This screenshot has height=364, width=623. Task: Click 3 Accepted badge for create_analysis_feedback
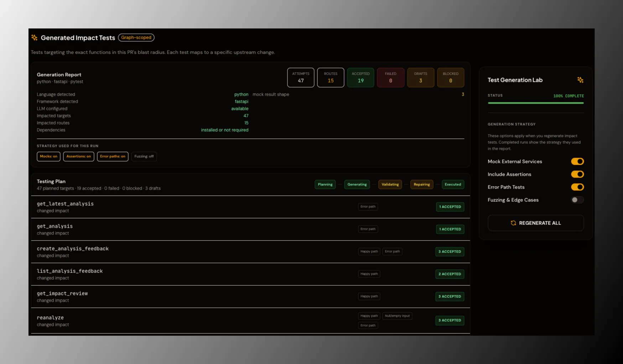point(450,252)
